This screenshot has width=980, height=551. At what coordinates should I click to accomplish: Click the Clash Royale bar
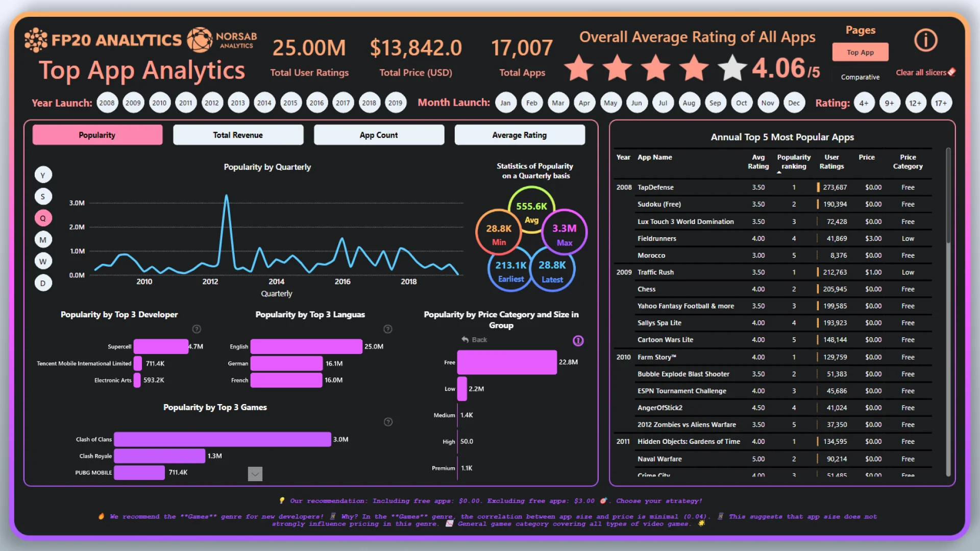(160, 456)
